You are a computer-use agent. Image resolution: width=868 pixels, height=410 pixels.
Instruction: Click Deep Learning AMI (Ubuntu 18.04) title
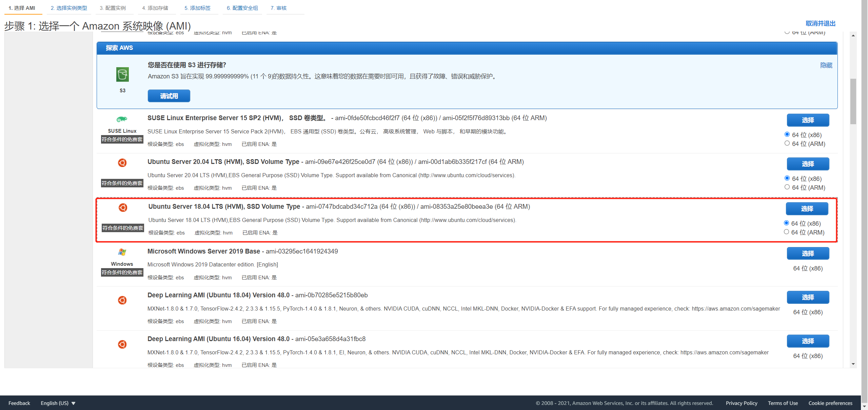tap(219, 295)
